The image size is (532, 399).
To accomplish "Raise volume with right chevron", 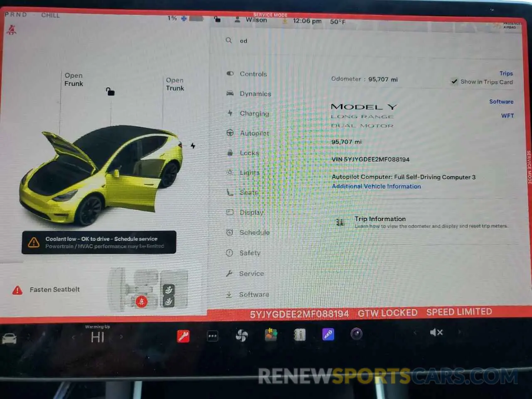I will [459, 332].
